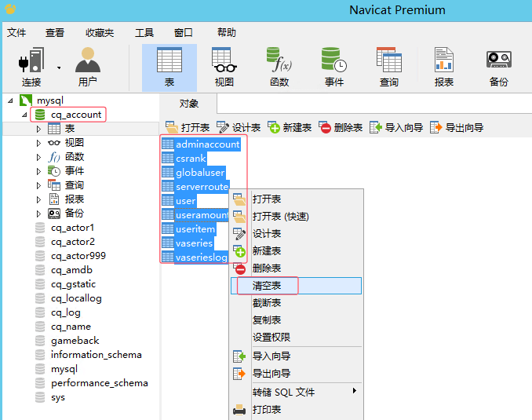Select the View (视图) toolbar icon

click(224, 68)
